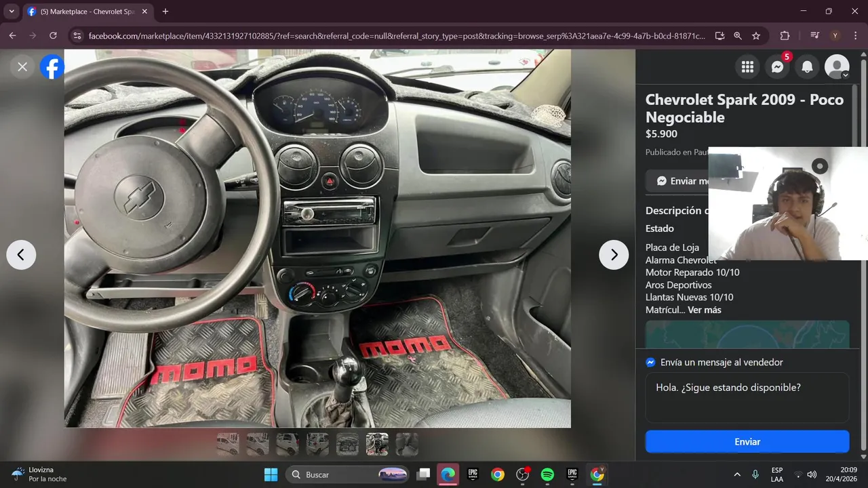Viewport: 868px width, 488px height.
Task: Click the address bar URL
Action: (397, 36)
